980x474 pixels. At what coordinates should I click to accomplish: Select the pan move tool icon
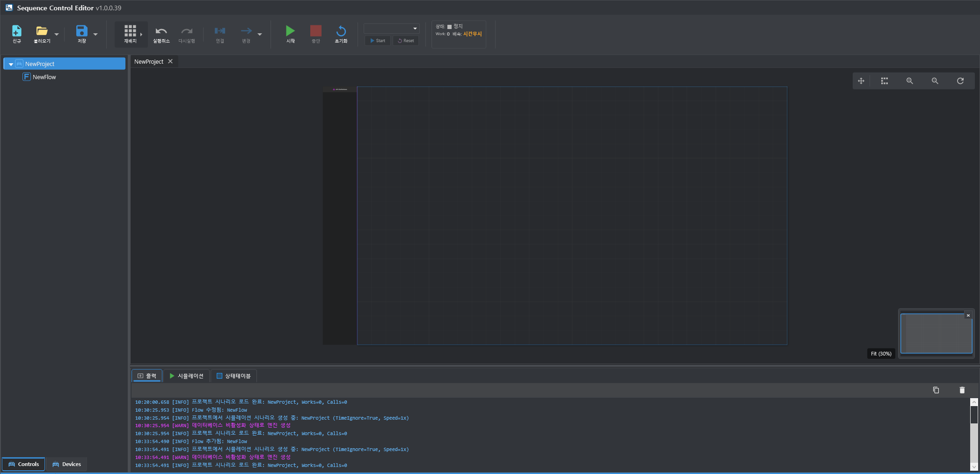861,81
